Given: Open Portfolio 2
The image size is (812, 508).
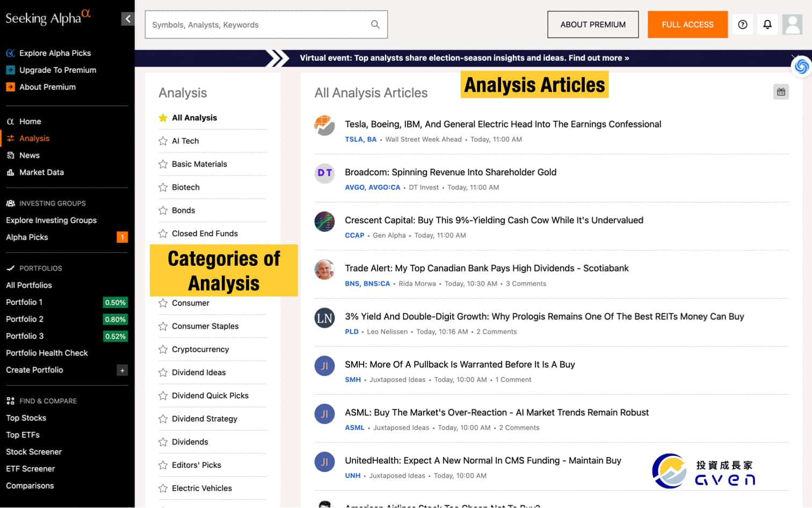Looking at the screenshot, I should click(25, 319).
